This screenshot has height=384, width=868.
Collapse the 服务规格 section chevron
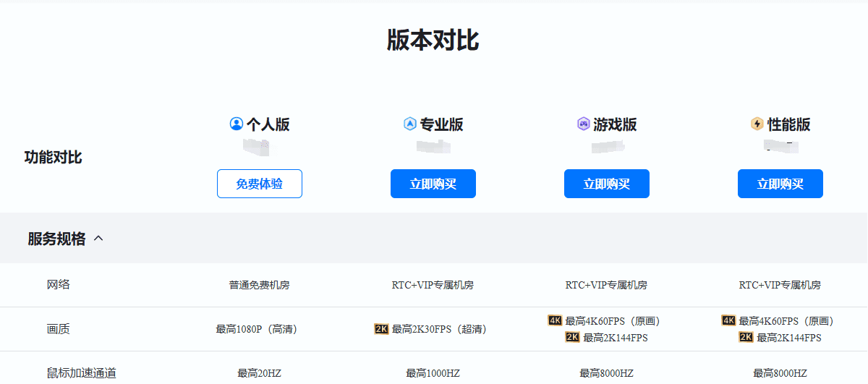click(x=99, y=238)
